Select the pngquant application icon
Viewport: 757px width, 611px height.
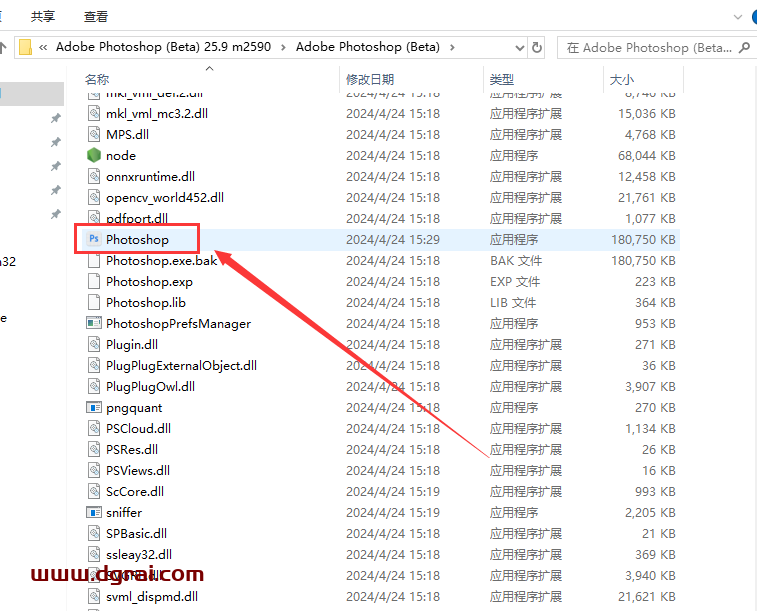click(x=94, y=407)
